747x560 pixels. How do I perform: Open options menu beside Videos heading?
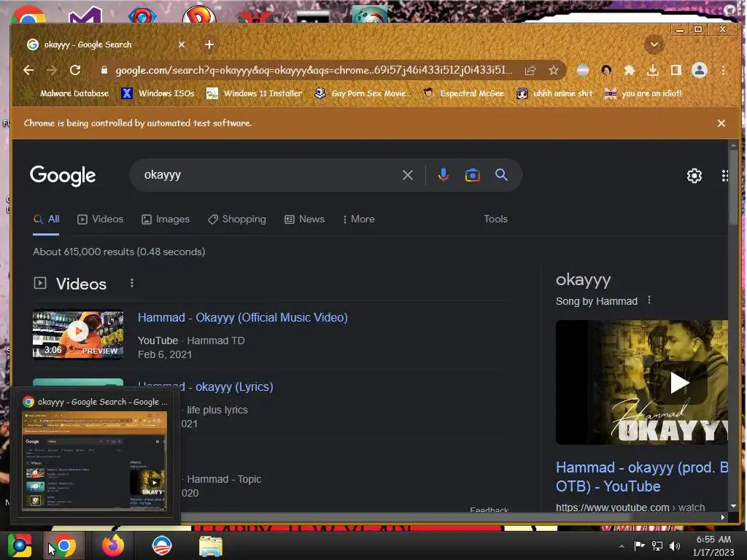[132, 284]
